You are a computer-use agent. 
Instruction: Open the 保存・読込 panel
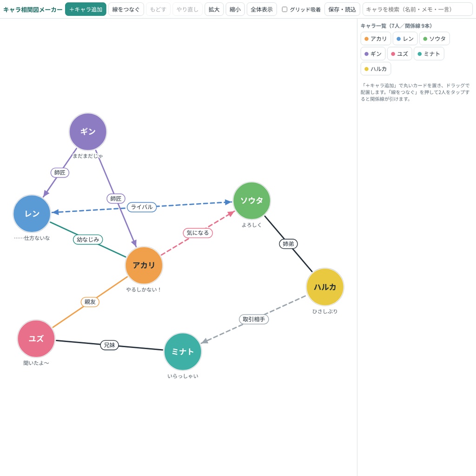[x=342, y=9]
